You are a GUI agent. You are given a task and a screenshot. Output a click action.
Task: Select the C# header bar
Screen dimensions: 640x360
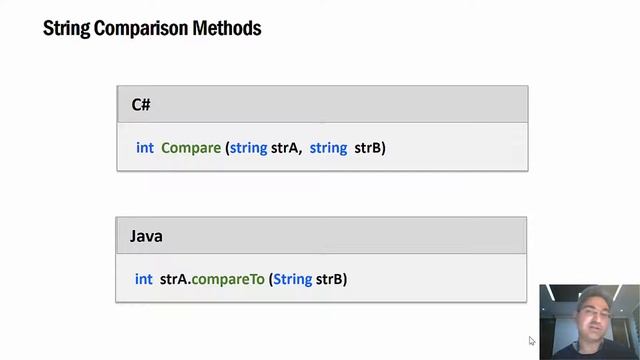click(x=322, y=104)
